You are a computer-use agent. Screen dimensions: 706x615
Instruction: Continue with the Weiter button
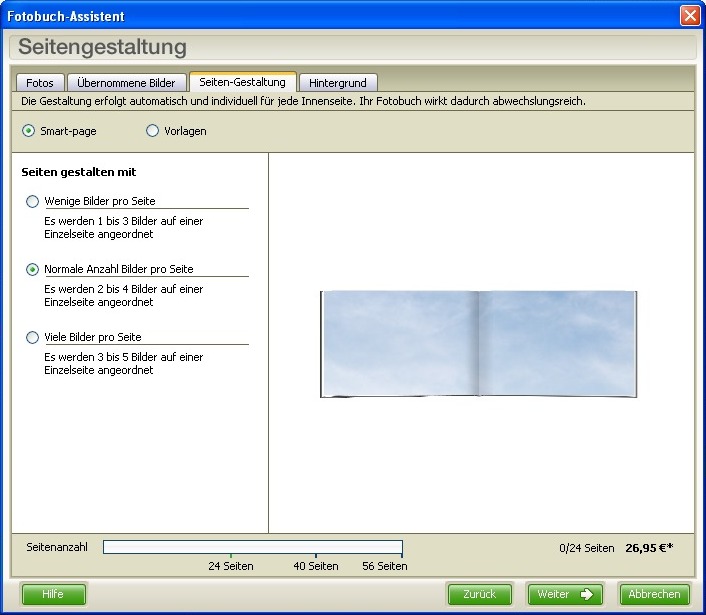click(x=565, y=594)
